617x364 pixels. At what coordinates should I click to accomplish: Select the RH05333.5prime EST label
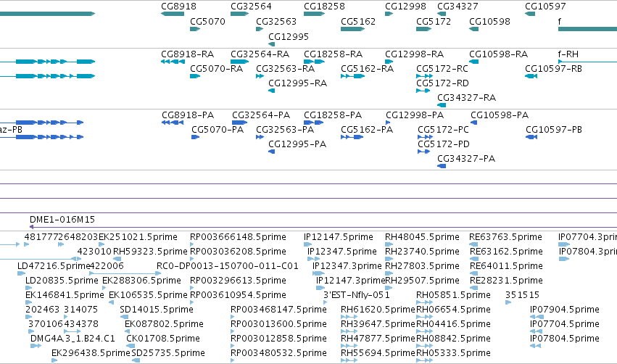(x=453, y=353)
